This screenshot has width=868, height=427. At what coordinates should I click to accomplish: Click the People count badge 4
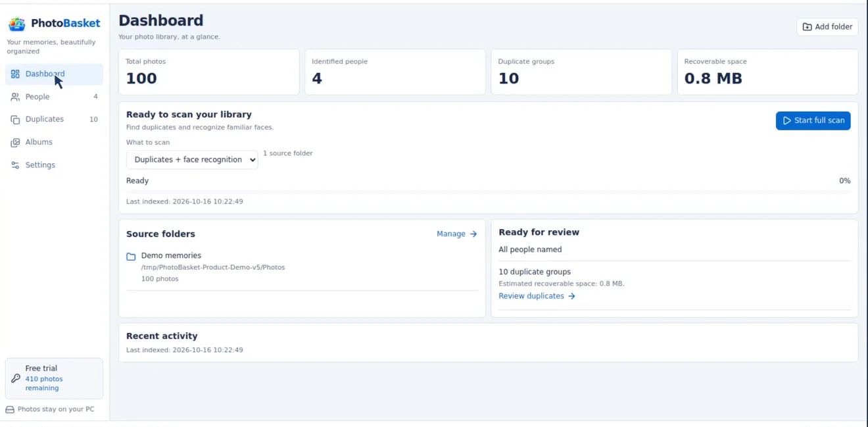pos(95,97)
